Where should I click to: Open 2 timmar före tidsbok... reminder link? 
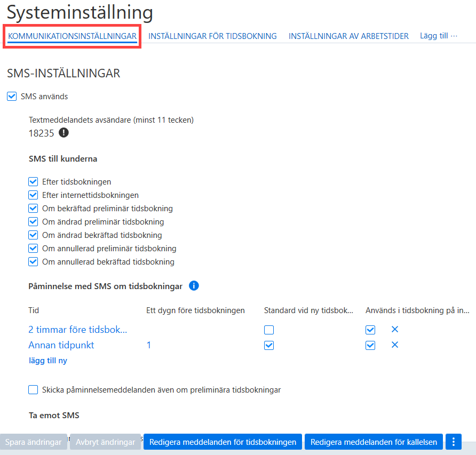[78, 330]
